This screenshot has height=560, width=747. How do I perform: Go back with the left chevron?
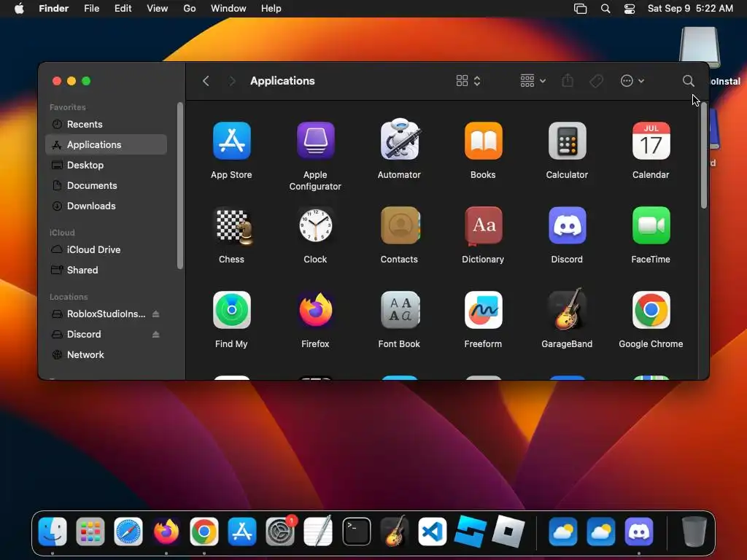(x=206, y=81)
